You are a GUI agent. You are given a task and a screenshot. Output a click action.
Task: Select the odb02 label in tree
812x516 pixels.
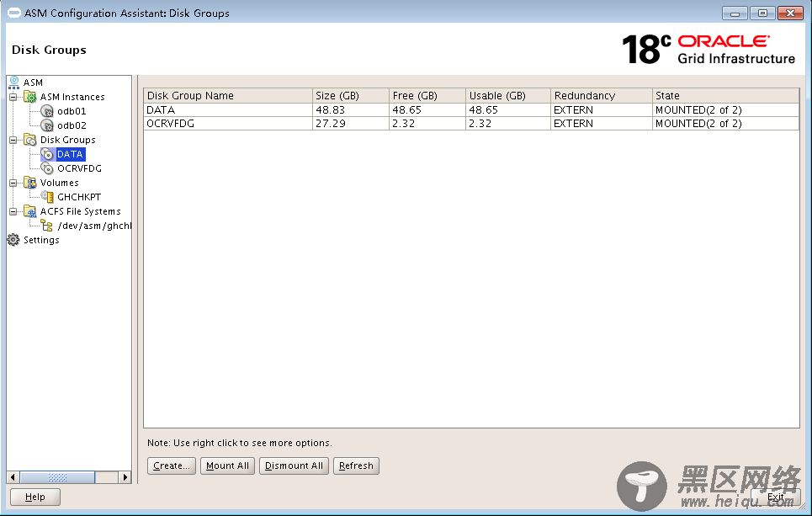click(72, 125)
